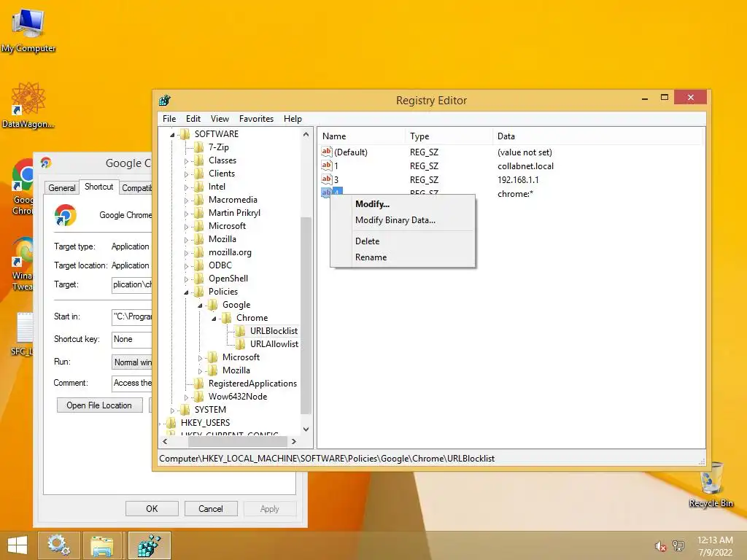Select the Recycle Bin desktop icon
Screen dimensions: 747x560
pyautogui.click(x=711, y=485)
